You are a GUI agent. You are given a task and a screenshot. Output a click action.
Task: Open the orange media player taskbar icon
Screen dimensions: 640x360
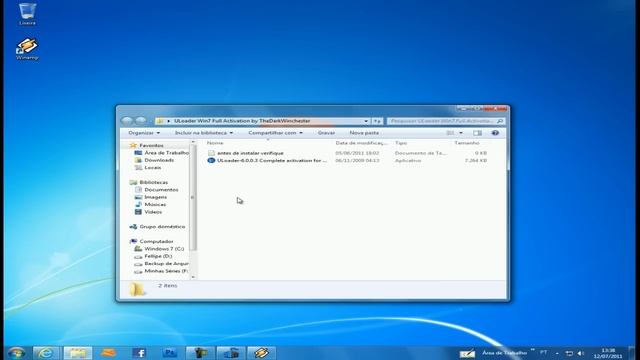pos(108,353)
